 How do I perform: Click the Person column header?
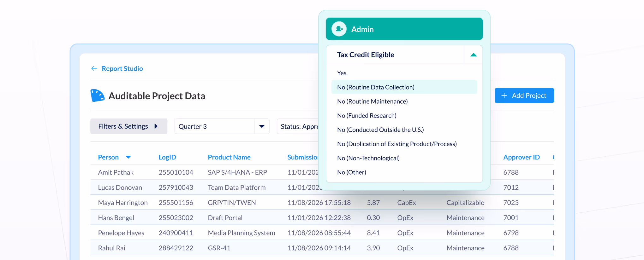(x=108, y=157)
